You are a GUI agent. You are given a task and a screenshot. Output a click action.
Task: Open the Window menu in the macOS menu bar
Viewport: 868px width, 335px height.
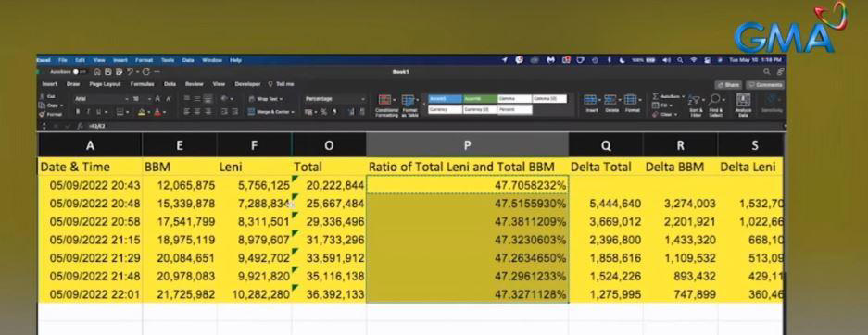(211, 60)
